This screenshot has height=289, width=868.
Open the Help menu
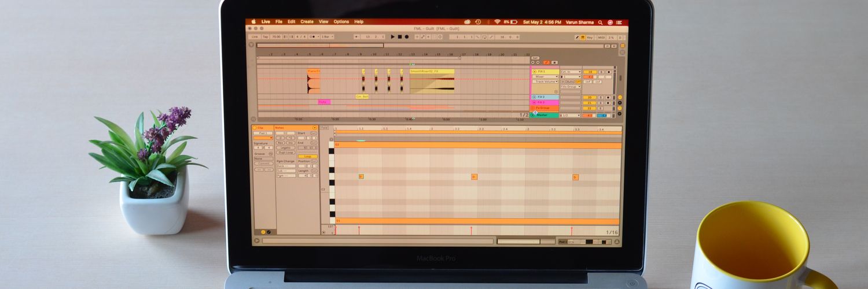359,21
